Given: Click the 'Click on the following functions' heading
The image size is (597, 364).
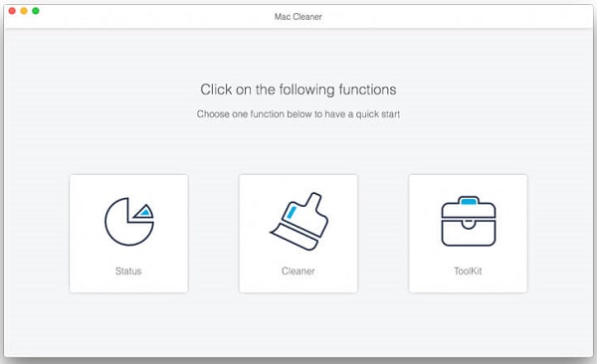Looking at the screenshot, I should (298, 90).
